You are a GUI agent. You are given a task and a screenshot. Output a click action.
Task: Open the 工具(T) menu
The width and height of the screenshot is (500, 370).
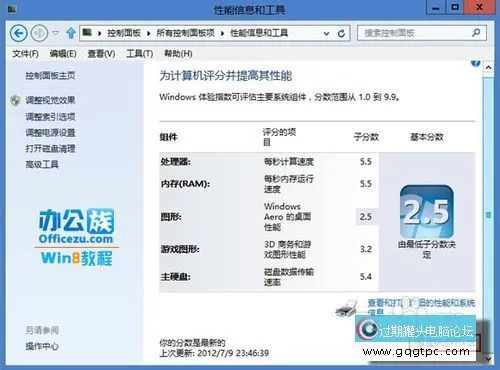click(139, 54)
